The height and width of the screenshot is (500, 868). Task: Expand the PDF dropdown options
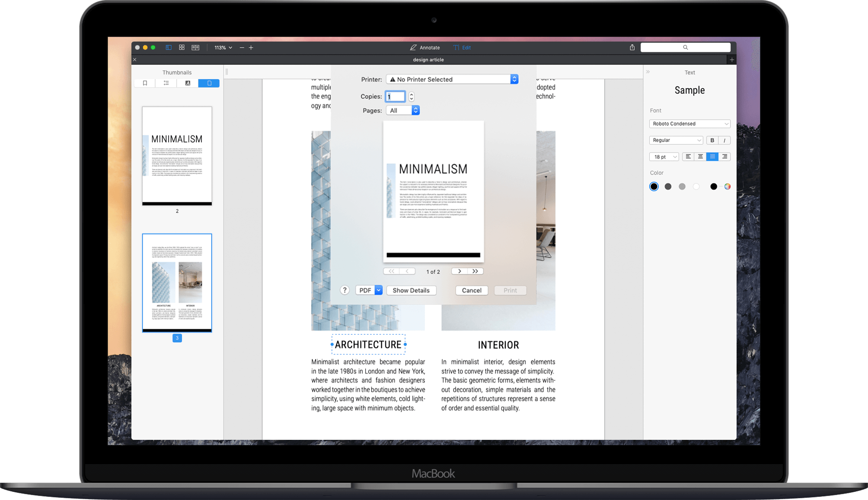pos(378,290)
